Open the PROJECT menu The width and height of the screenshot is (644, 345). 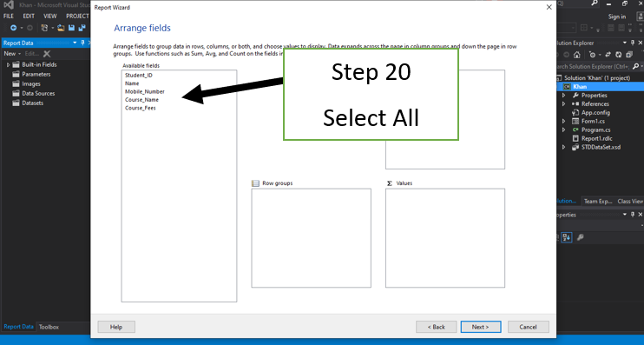click(77, 16)
